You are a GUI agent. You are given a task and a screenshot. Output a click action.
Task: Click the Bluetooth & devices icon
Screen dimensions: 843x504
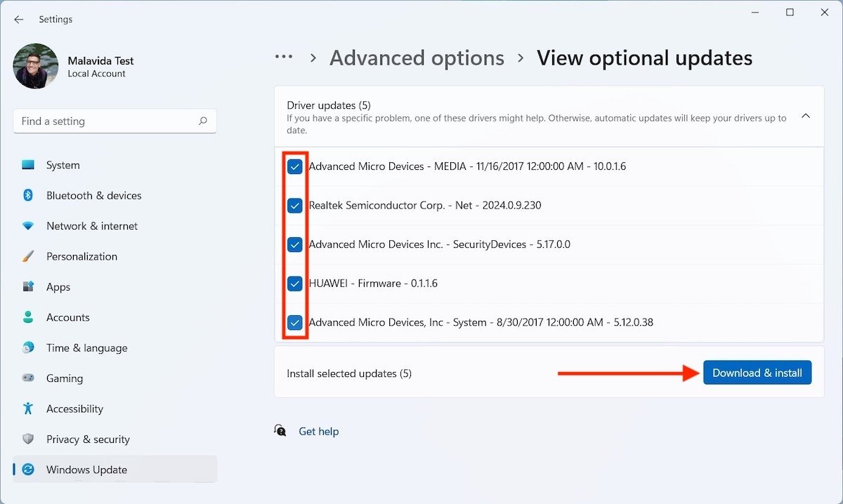tap(28, 195)
